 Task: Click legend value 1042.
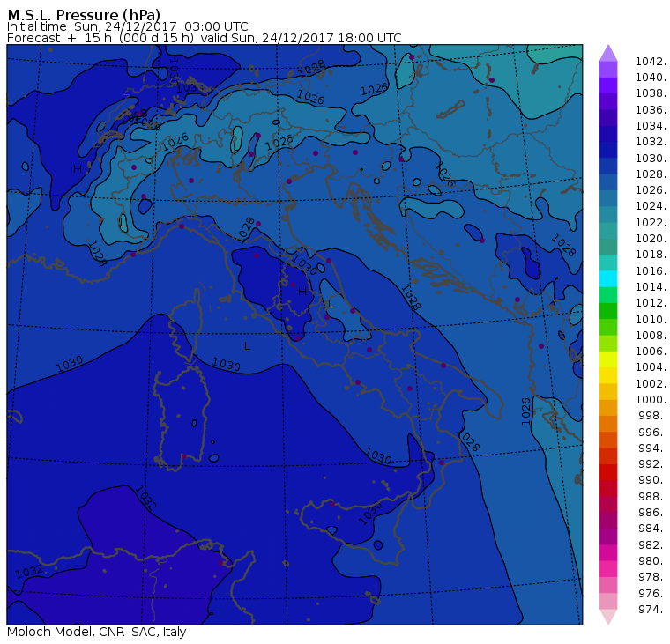pyautogui.click(x=651, y=62)
